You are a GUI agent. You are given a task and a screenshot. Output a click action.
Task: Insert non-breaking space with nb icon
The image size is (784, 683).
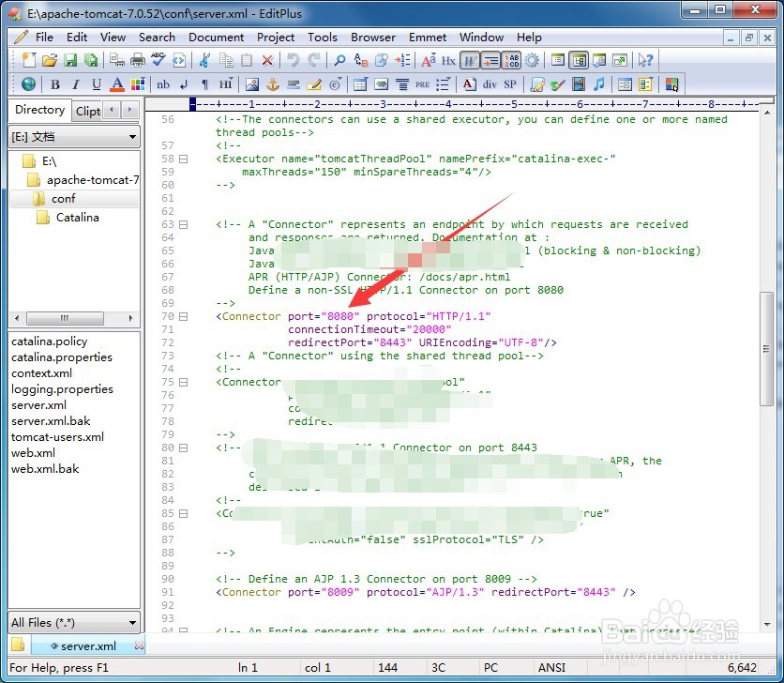point(163,84)
